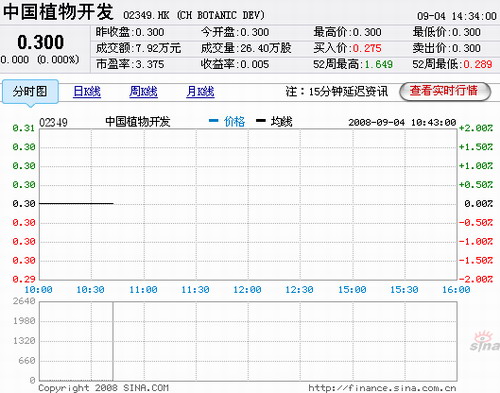Click the 10:30 time axis label
The image size is (500, 393).
coord(90,290)
